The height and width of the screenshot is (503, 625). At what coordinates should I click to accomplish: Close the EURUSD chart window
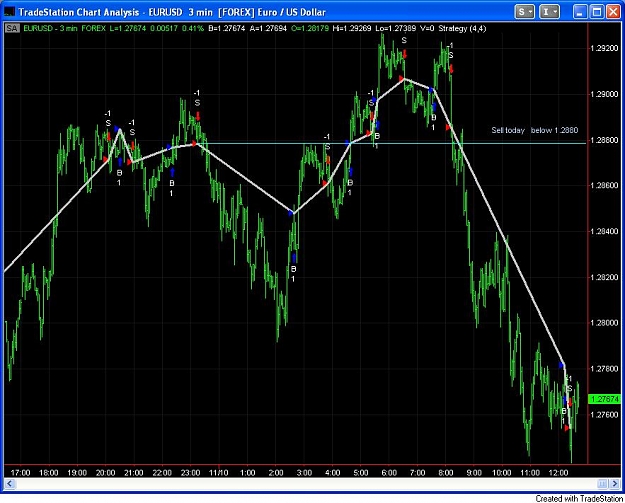point(613,12)
